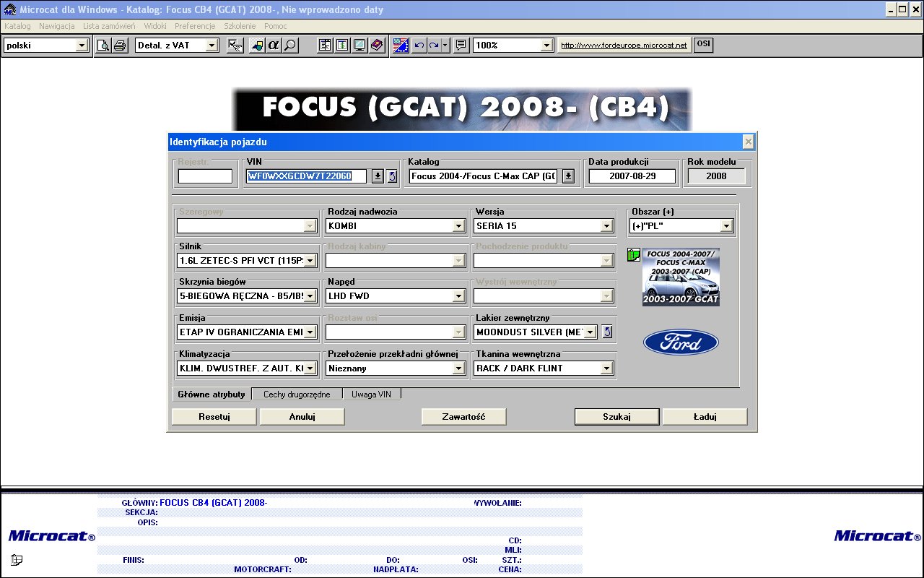924x578 pixels.
Task: Open the Katalog menu
Action: coord(17,26)
